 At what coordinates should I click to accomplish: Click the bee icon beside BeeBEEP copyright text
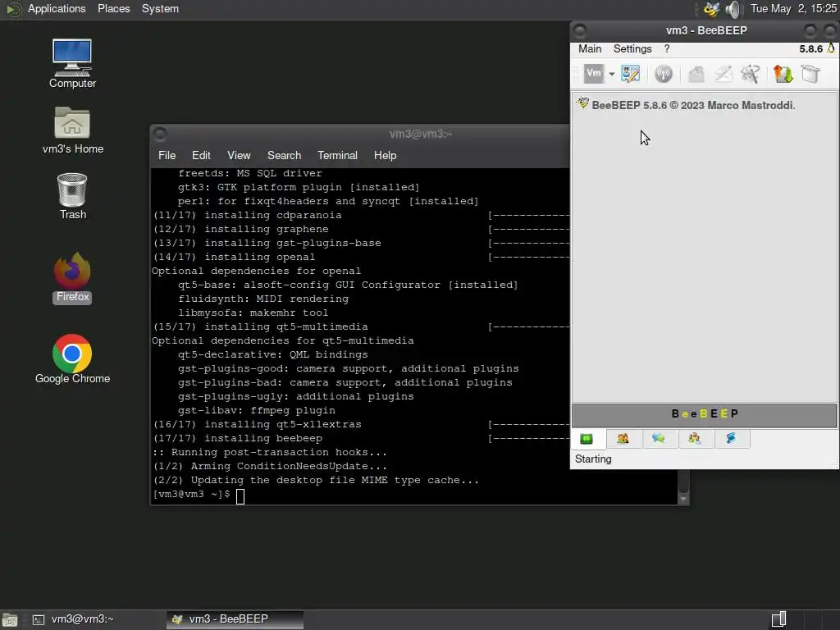pos(582,103)
